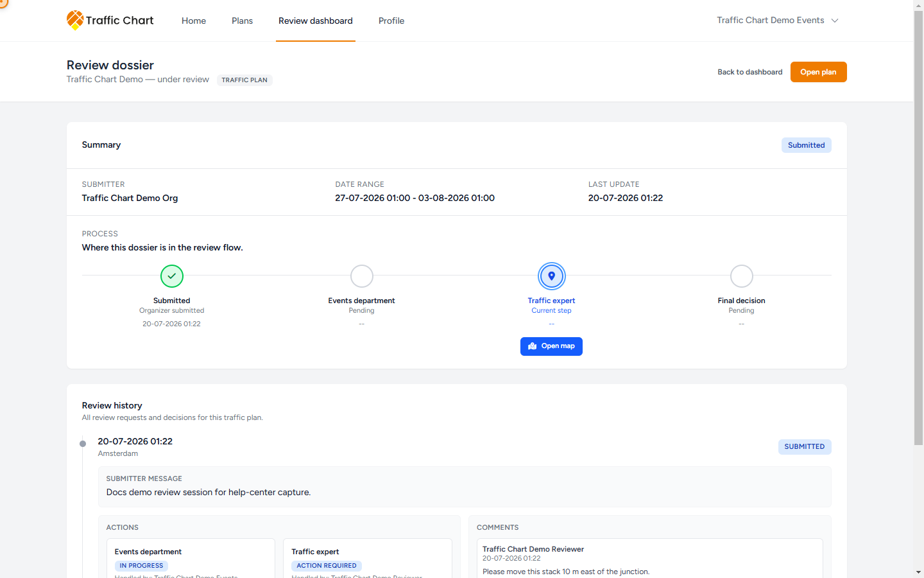Click the SUBMITTED badge in Review history

coord(805,446)
